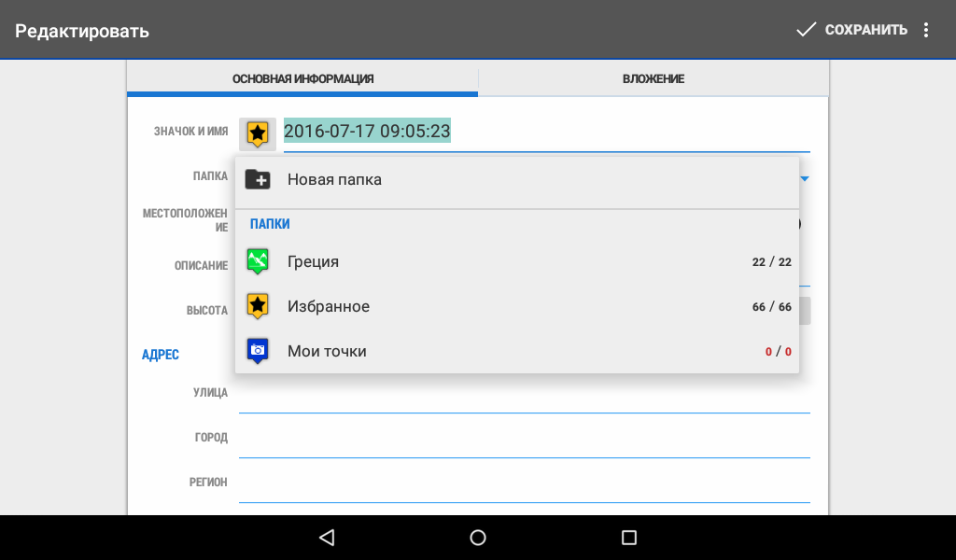Collapse the ПАПКА dropdown arrow

point(804,177)
